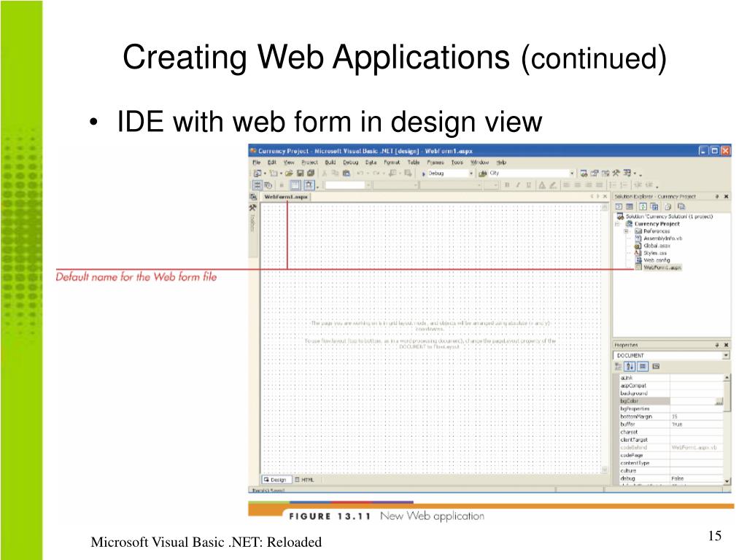
Task: Click the Find in Files binoculars icon
Action: click(483, 174)
